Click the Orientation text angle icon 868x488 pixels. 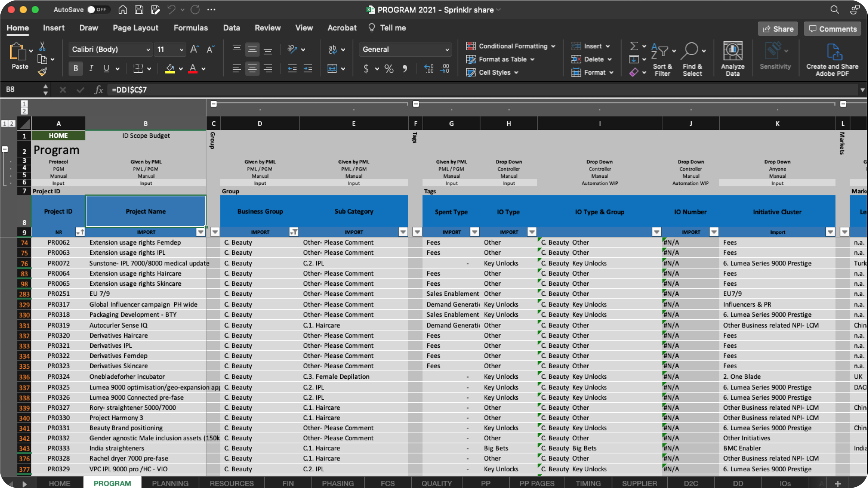(x=292, y=49)
